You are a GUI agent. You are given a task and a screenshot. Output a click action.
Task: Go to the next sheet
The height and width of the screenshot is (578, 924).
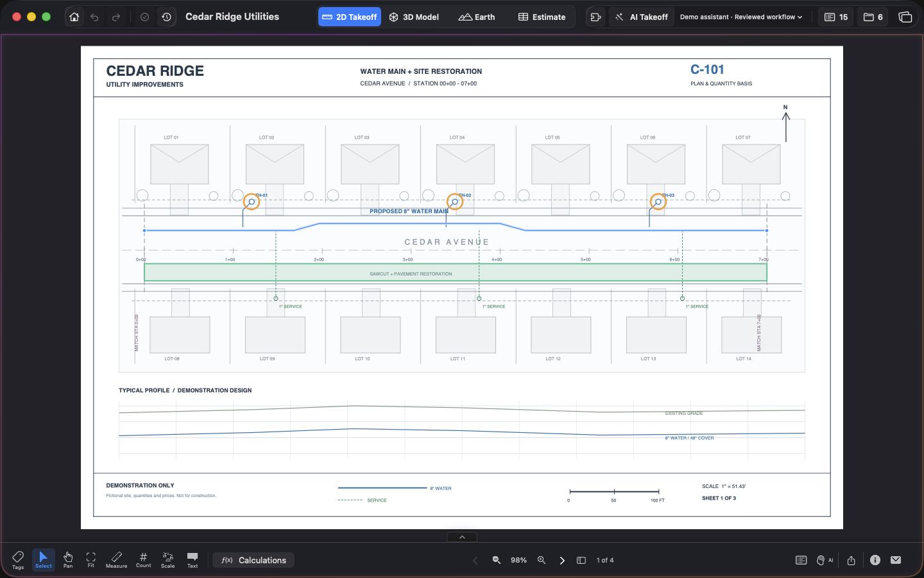tap(562, 561)
